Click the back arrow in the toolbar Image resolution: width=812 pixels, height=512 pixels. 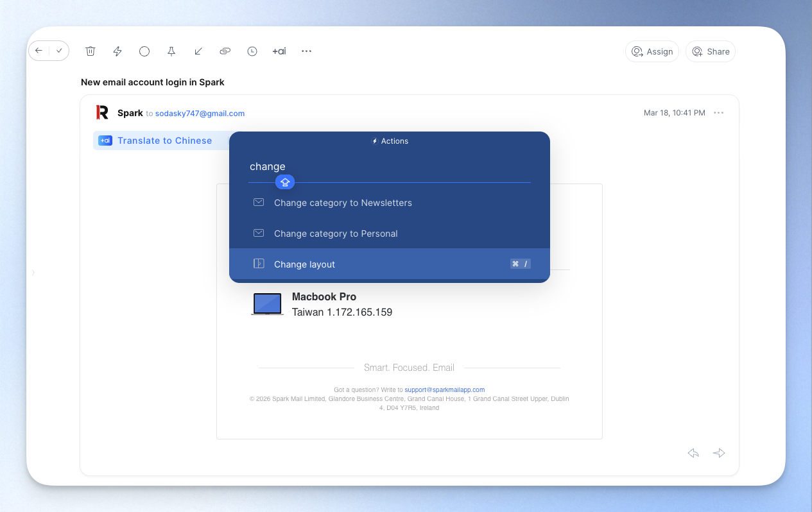pyautogui.click(x=39, y=51)
